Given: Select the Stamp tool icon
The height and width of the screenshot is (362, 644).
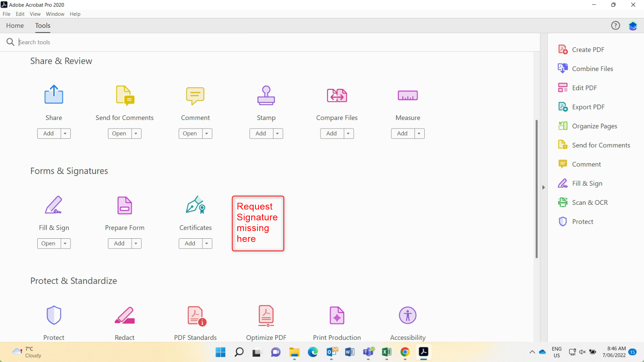Looking at the screenshot, I should click(266, 95).
